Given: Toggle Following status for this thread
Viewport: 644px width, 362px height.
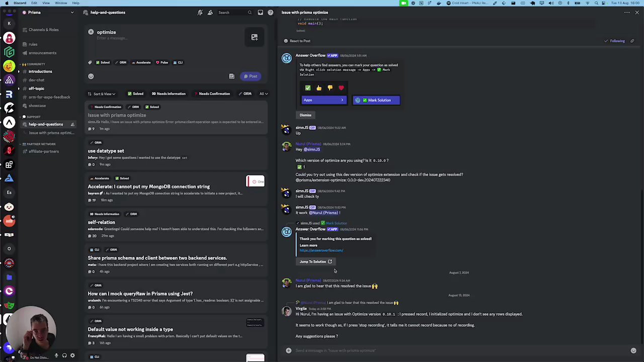Looking at the screenshot, I should tap(615, 41).
